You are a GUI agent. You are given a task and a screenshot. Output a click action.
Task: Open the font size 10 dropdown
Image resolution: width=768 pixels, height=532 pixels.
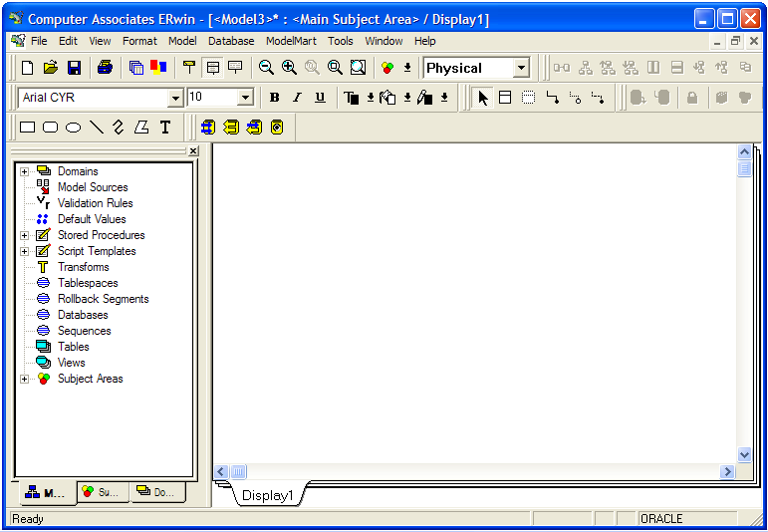click(x=245, y=98)
